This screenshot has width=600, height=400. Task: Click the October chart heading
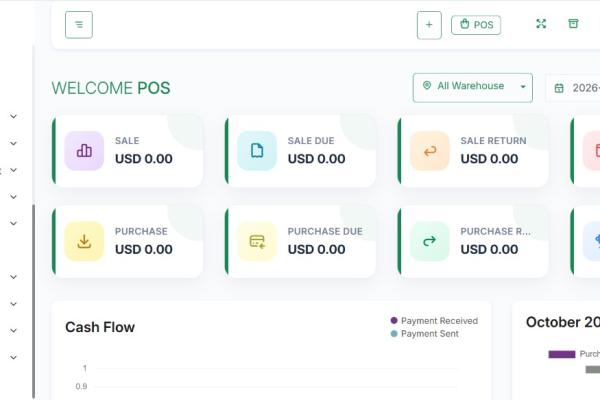[563, 322]
